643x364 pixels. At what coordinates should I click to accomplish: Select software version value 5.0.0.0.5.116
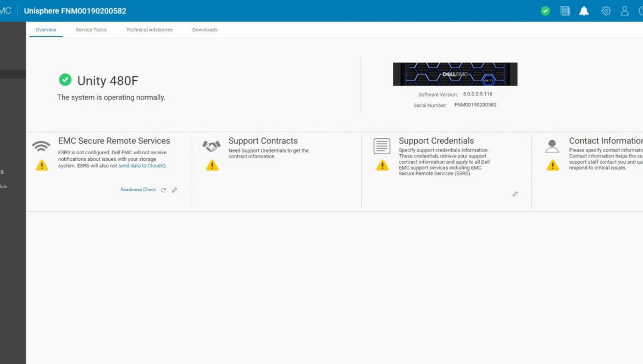tap(478, 94)
